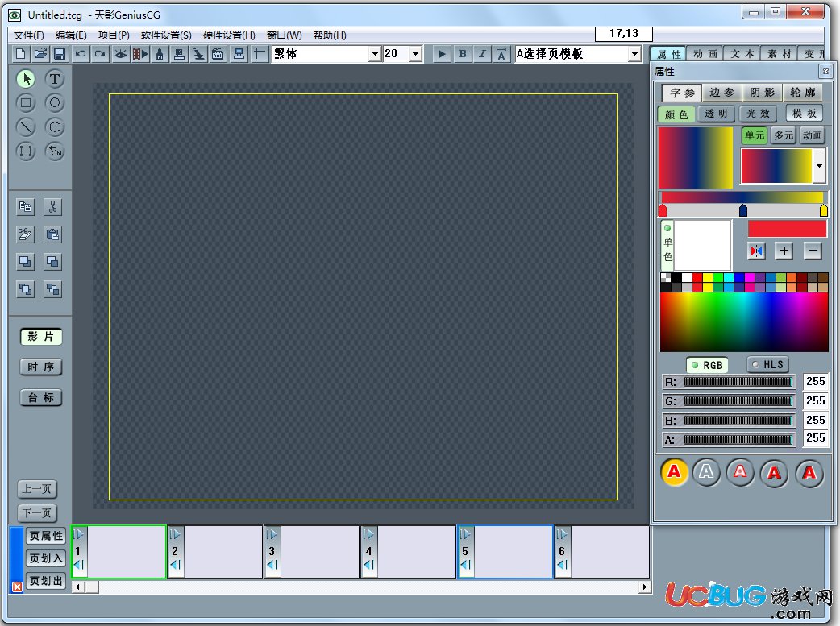This screenshot has height=626, width=840.
Task: Switch to the 阴影 tab
Action: [x=763, y=93]
